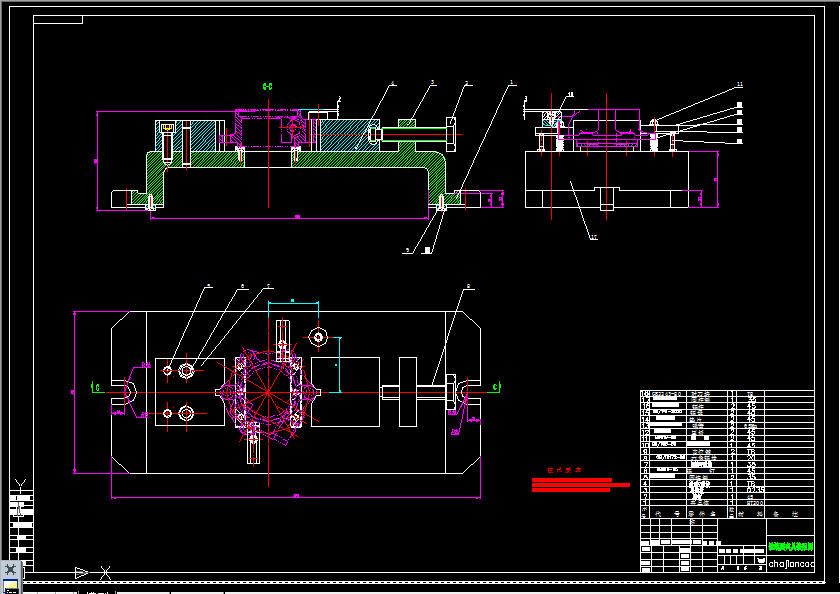
Task: Select the UCS Y-axis icon in the drawing
Action: point(20,486)
